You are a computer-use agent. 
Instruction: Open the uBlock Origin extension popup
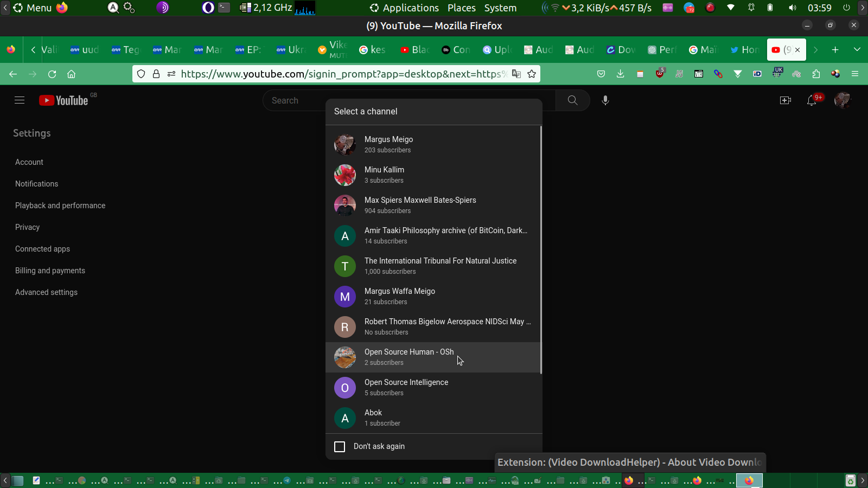(x=660, y=73)
